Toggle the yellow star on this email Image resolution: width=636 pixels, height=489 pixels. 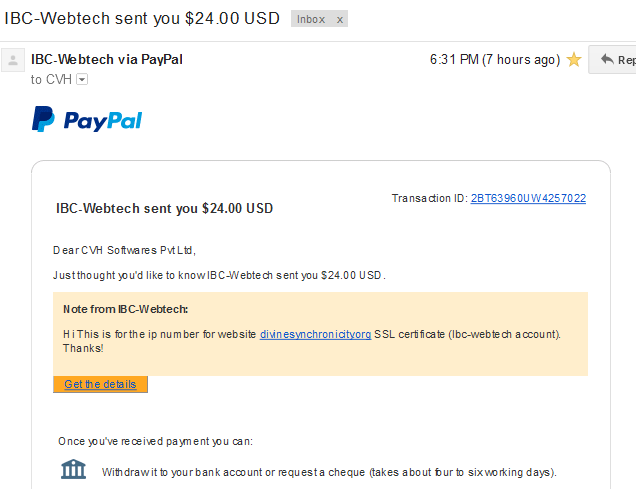(574, 60)
